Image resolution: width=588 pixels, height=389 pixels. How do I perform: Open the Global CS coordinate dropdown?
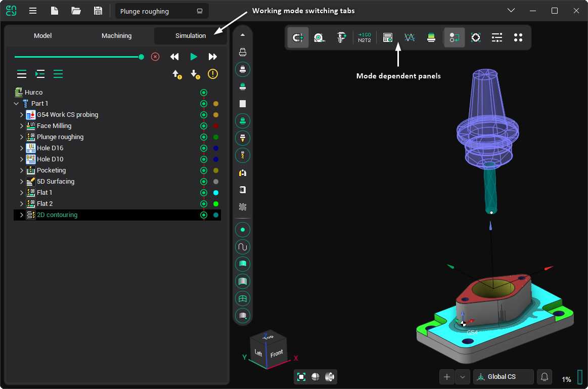[503, 377]
